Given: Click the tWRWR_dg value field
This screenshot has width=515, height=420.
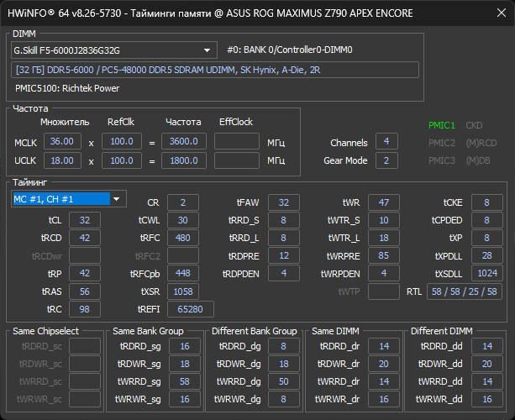Looking at the screenshot, I should pyautogui.click(x=284, y=399).
